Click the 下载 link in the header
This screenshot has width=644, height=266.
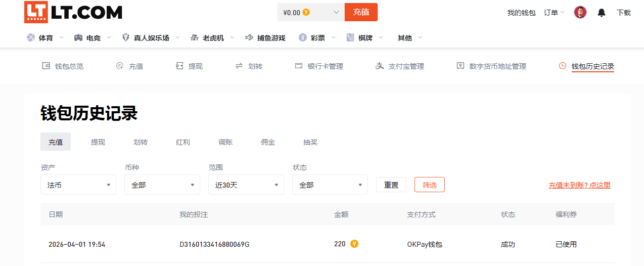624,13
